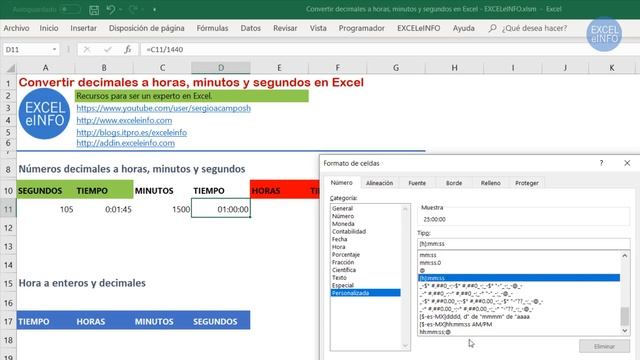Screen dimensions: 640x360
Task: Open the Revisar ribbon tab
Action: point(285,28)
